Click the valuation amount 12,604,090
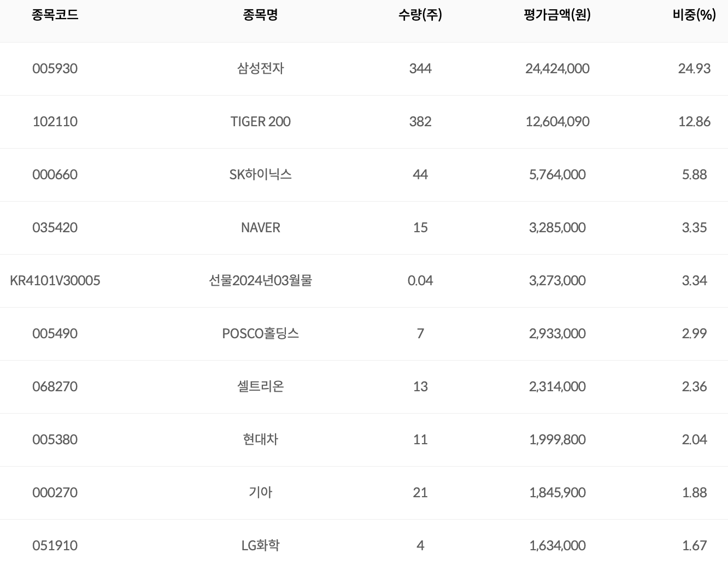The width and height of the screenshot is (728, 565). point(557,121)
